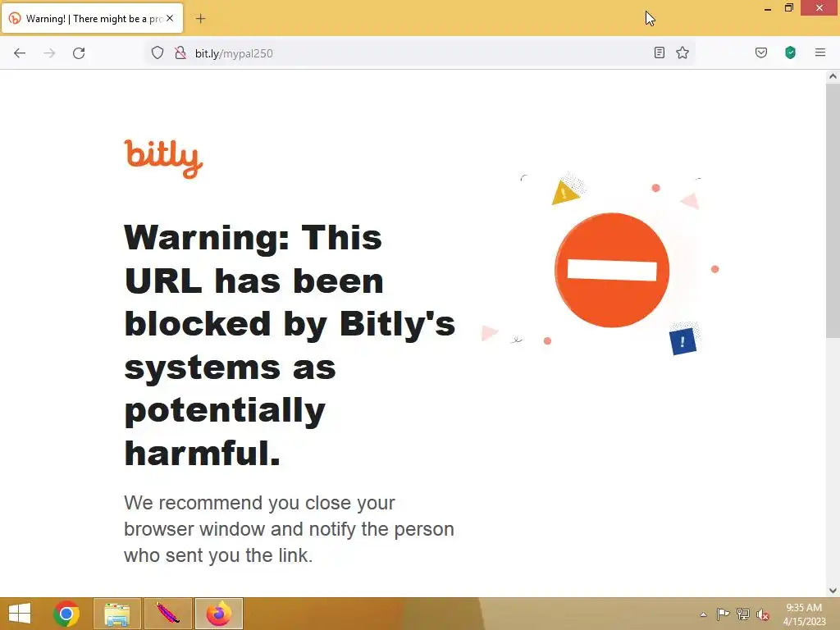Show hidden system tray icons
This screenshot has width=840, height=630.
703,614
